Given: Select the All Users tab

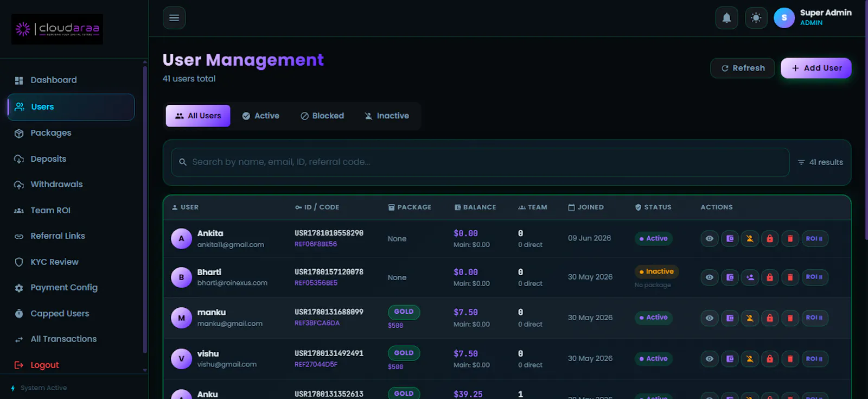Looking at the screenshot, I should (198, 116).
